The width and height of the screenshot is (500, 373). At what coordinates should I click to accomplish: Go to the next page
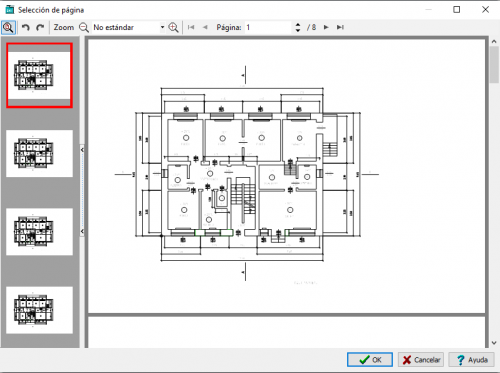326,27
